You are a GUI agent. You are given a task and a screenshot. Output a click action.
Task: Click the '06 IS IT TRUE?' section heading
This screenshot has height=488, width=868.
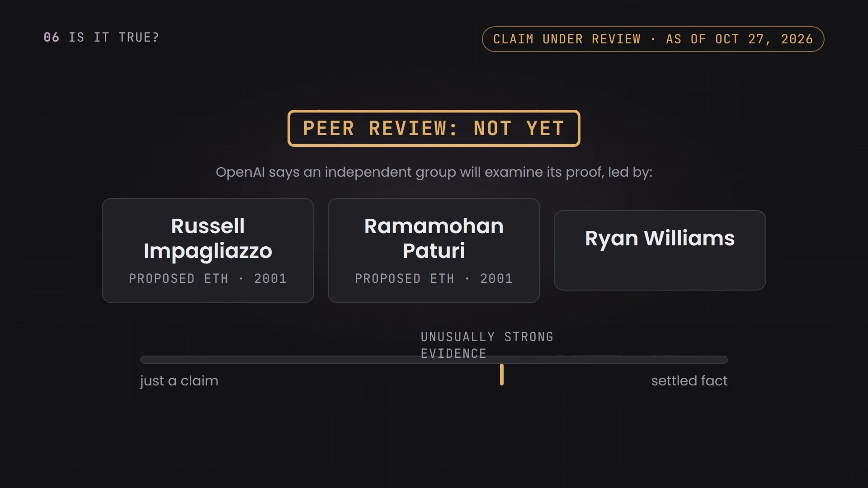(101, 38)
